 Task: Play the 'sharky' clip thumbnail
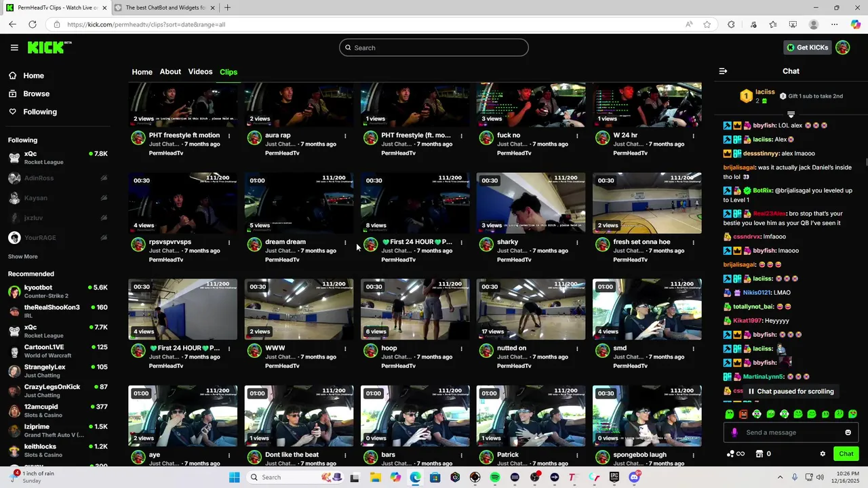[x=531, y=203]
